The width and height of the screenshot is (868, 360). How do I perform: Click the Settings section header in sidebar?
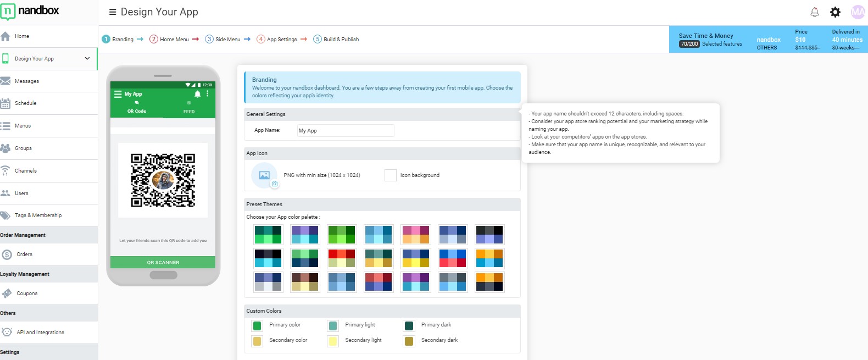tap(49, 352)
